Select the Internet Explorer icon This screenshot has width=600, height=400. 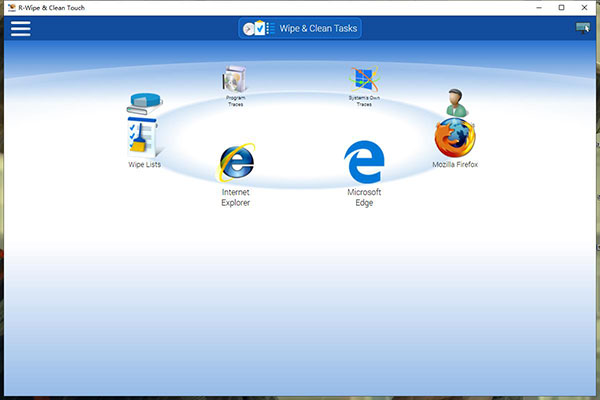click(237, 162)
